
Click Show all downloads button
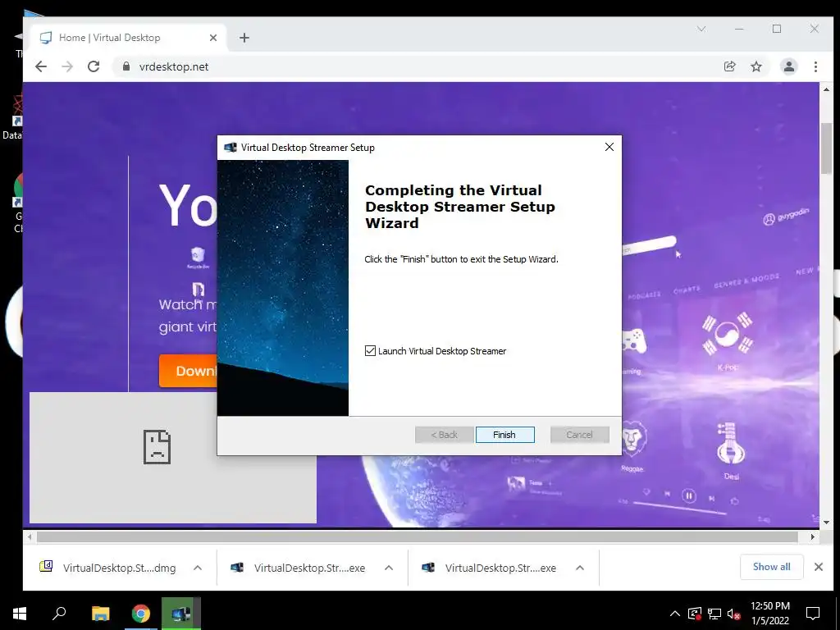pyautogui.click(x=771, y=567)
